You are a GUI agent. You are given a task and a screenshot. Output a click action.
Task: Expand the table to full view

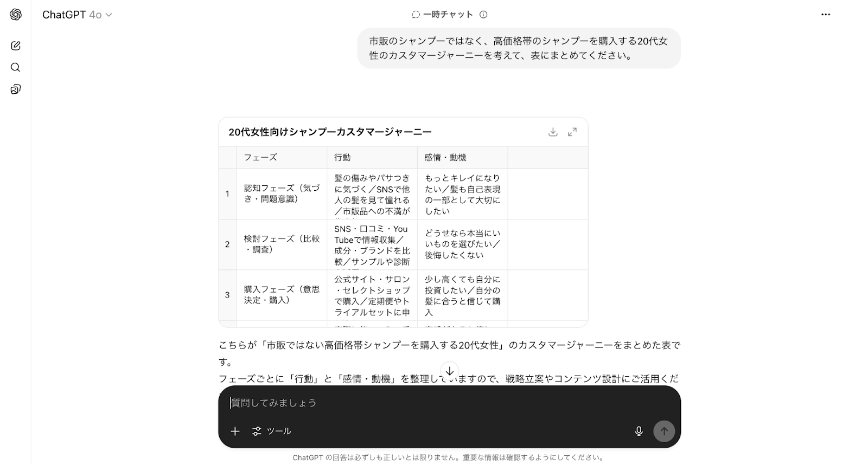[572, 132]
